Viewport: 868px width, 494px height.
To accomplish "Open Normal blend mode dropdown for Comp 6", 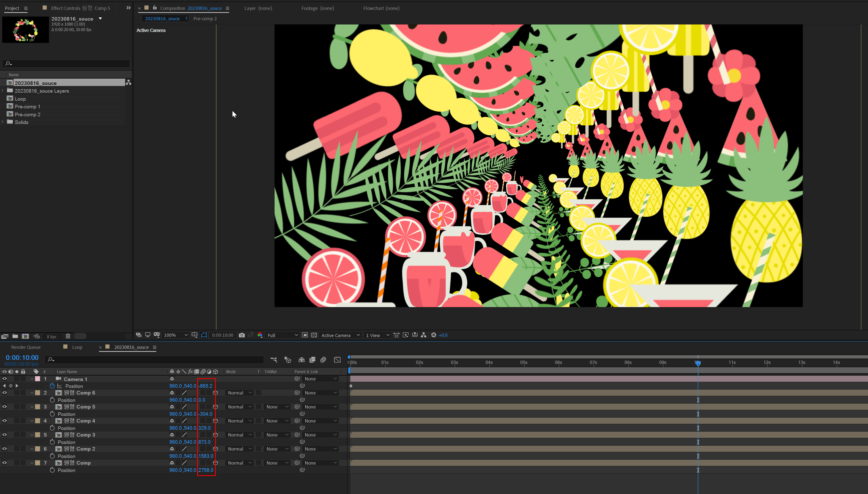I will coord(240,393).
